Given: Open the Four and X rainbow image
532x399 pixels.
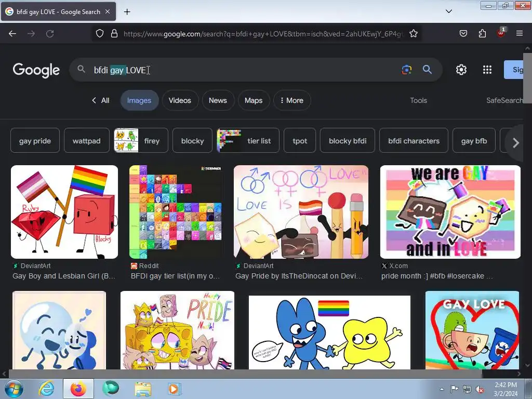Looking at the screenshot, I should click(x=329, y=332).
